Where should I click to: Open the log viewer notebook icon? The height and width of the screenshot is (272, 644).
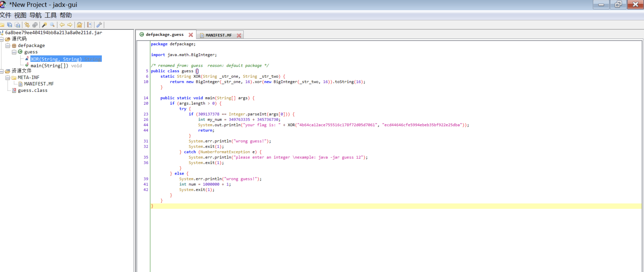tap(90, 25)
